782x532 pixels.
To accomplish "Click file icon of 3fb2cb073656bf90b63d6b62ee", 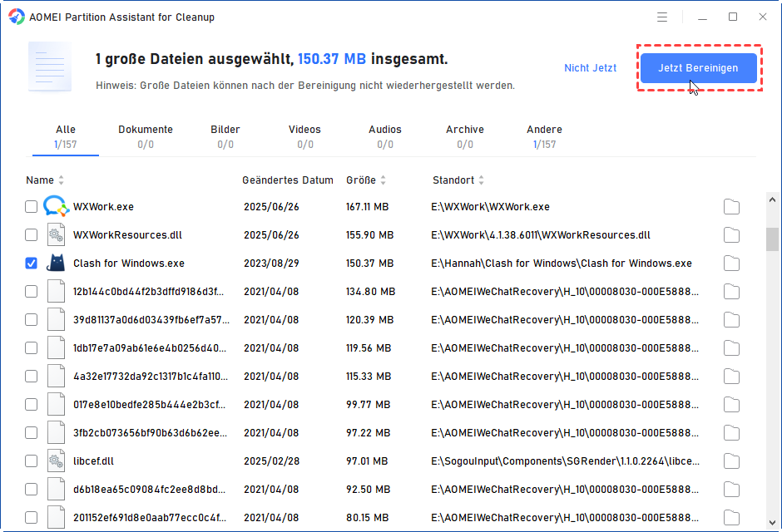I will 56,432.
